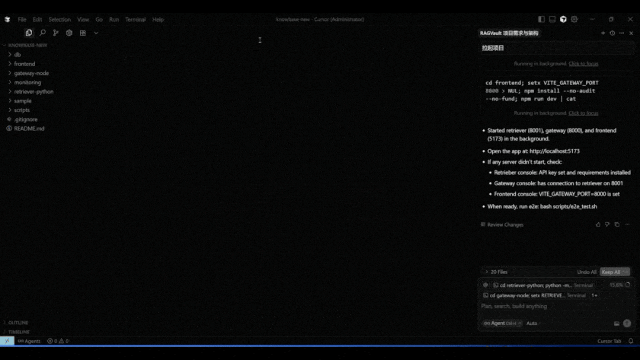The height and width of the screenshot is (360, 640).
Task: Click the layout grid icon in activity bar
Action: pos(83,33)
